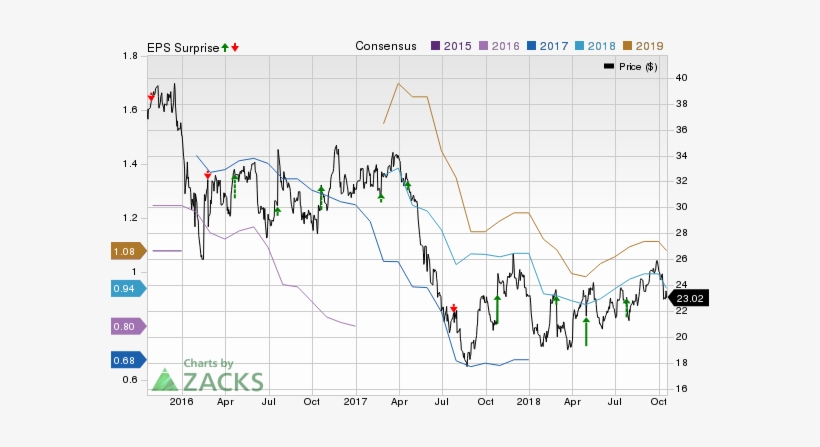The width and height of the screenshot is (820, 447).
Task: Click the black 23.02 price tag
Action: 689,299
